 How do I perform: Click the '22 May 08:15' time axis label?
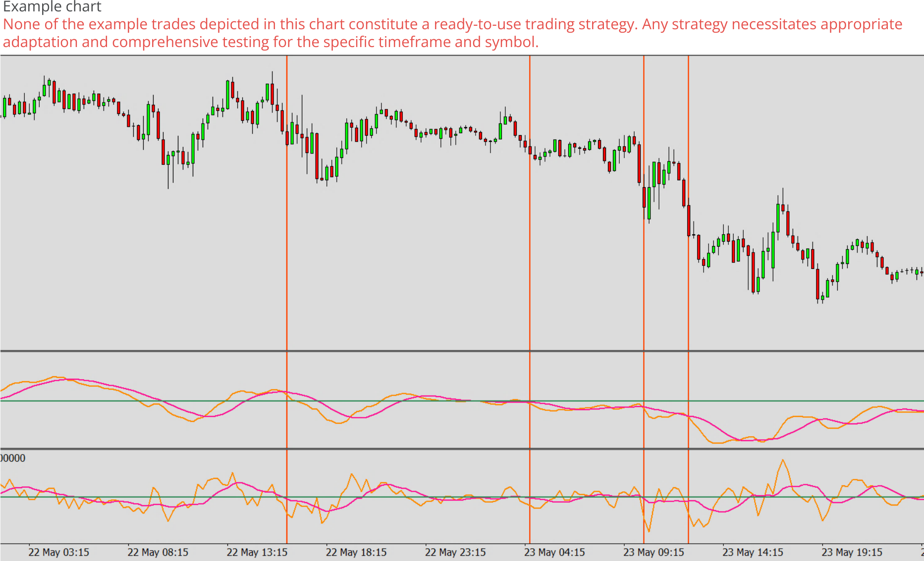(158, 552)
